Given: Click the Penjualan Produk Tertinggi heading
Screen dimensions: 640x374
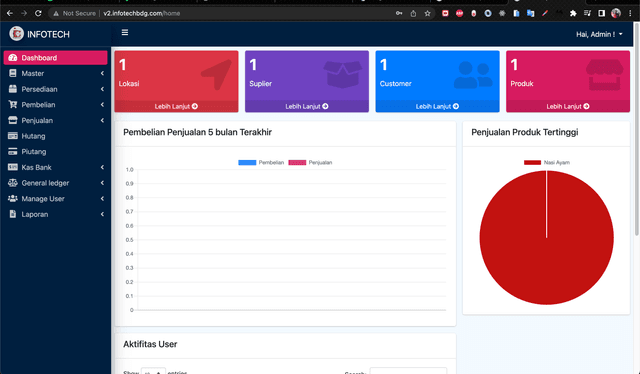Looking at the screenshot, I should coord(524,132).
